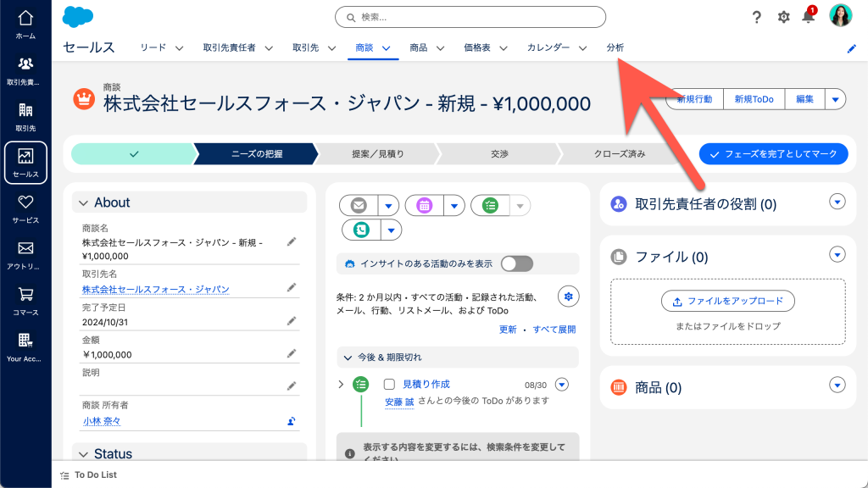
Task: Open the 商品 card dropdown menu
Action: (837, 385)
